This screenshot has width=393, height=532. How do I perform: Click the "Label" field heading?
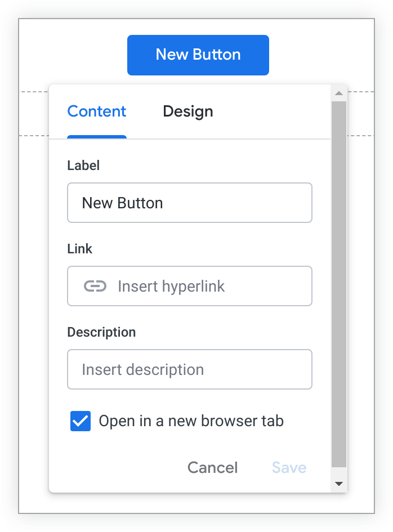(x=83, y=166)
